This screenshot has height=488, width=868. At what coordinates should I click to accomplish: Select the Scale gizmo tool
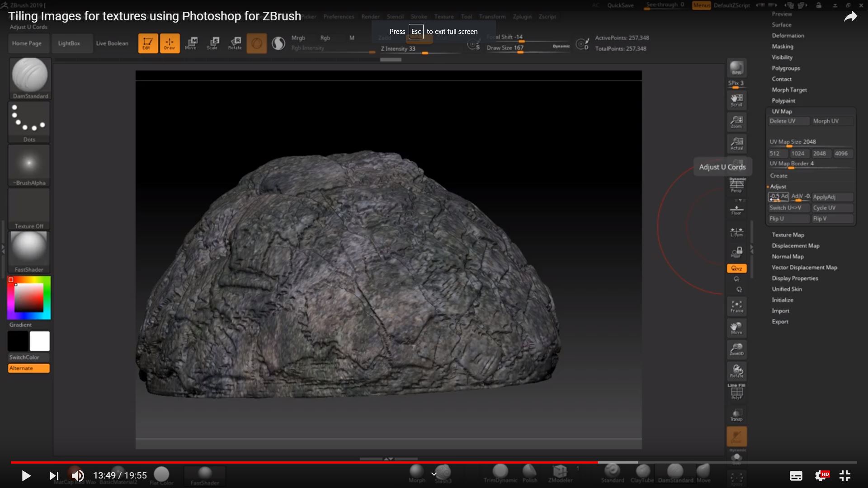213,43
